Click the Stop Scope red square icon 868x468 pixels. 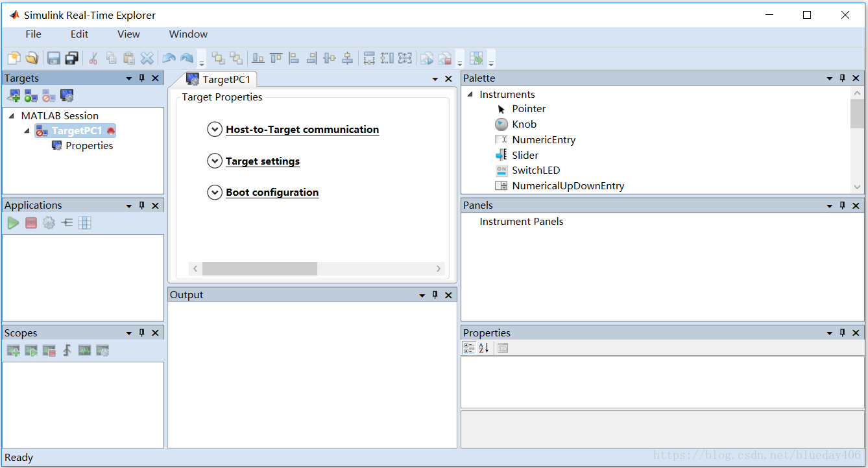tap(49, 351)
